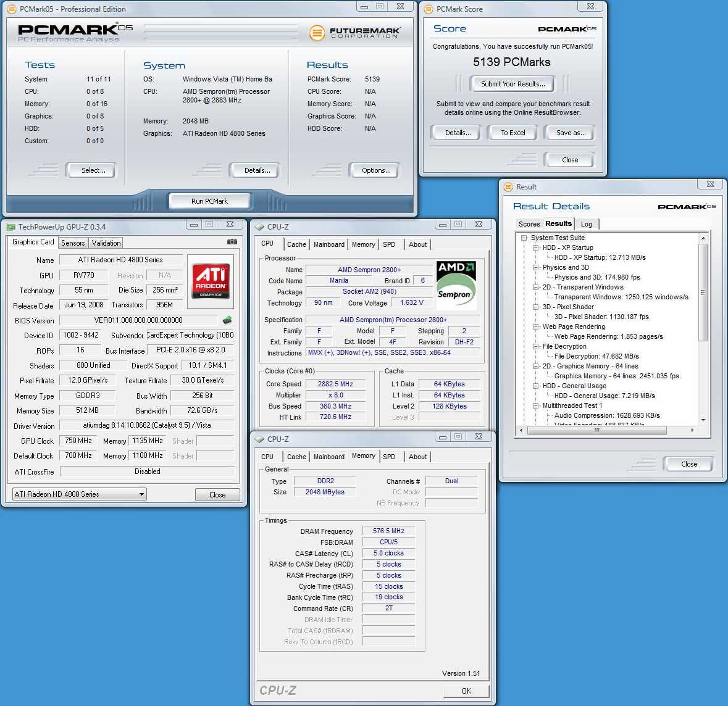Switch to Sensors tab in GPU-Z
This screenshot has height=706, width=728.
coord(73,243)
